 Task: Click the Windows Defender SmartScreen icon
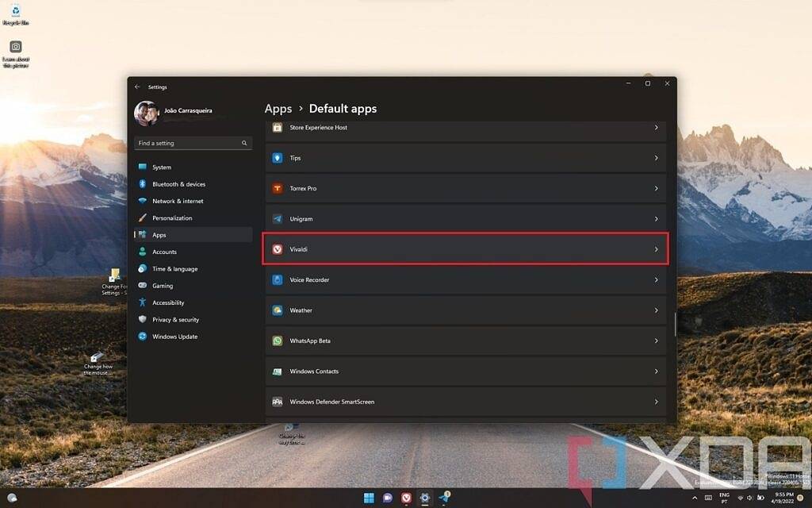point(278,402)
